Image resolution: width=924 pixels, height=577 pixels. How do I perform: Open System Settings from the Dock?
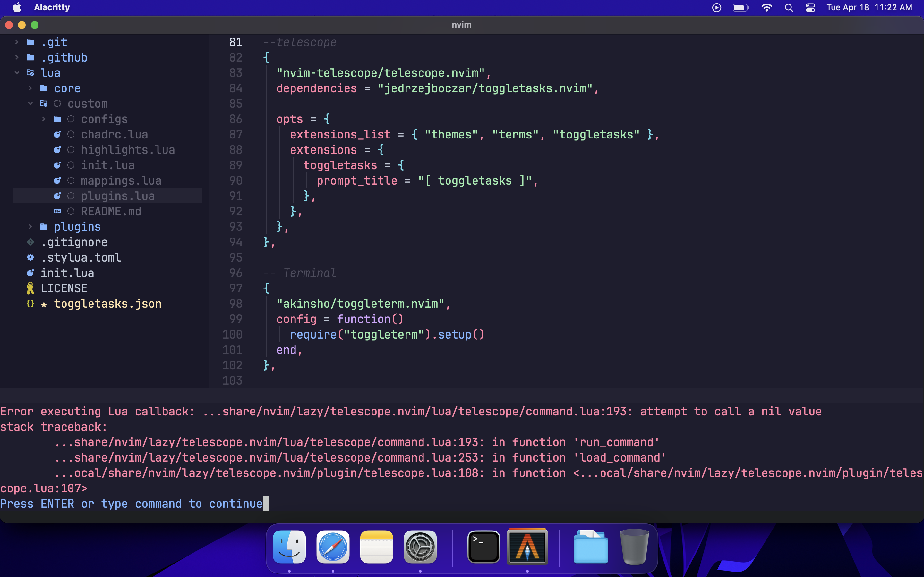click(420, 547)
